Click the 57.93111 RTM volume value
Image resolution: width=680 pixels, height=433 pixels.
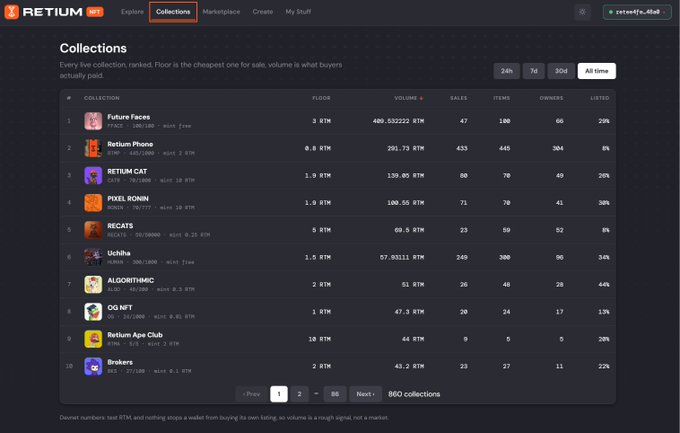(402, 257)
